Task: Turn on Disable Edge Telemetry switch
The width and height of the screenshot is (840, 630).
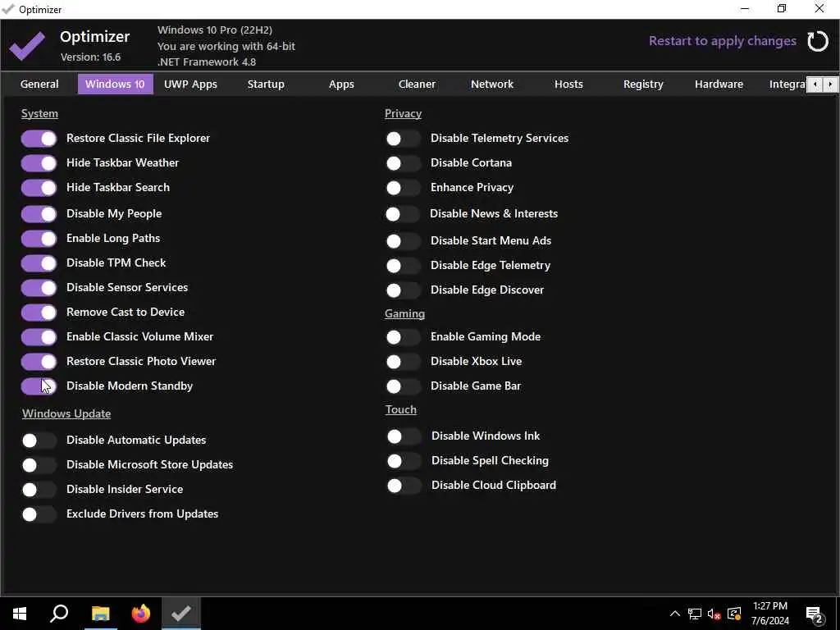Action: [403, 266]
